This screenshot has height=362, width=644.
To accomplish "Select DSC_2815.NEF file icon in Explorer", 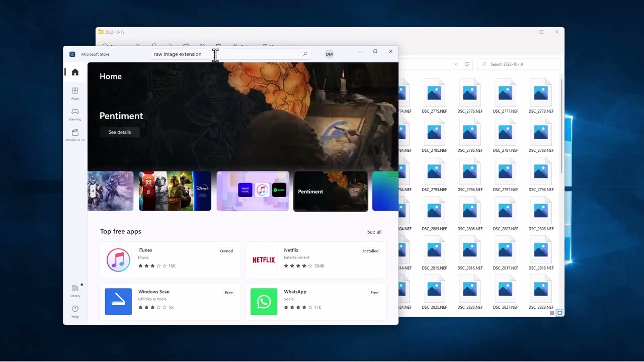I will click(435, 249).
